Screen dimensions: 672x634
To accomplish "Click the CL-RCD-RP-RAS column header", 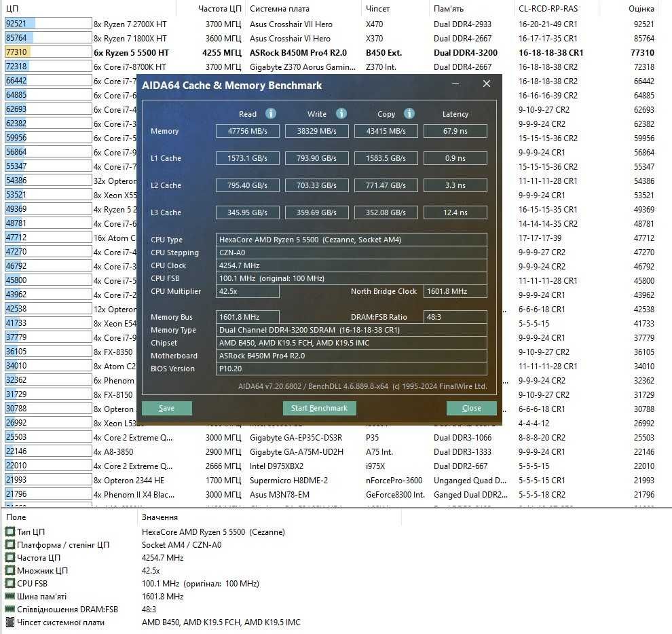I will pyautogui.click(x=548, y=9).
